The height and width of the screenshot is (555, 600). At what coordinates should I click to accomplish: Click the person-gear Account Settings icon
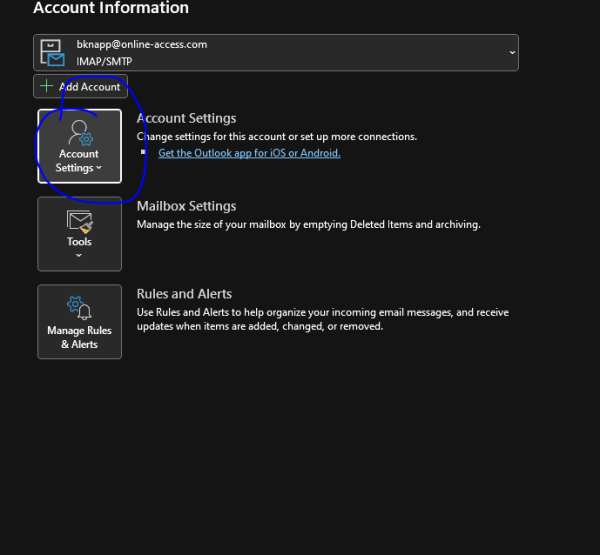coord(79,133)
